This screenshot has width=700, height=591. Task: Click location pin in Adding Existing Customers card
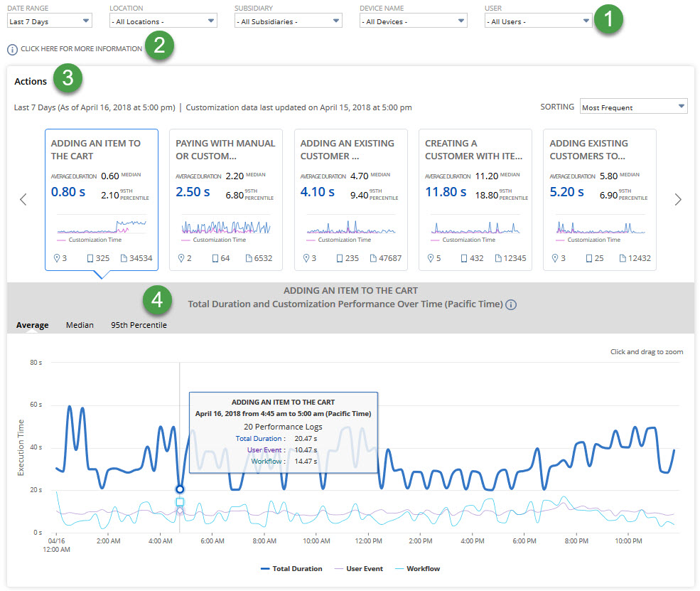click(555, 258)
